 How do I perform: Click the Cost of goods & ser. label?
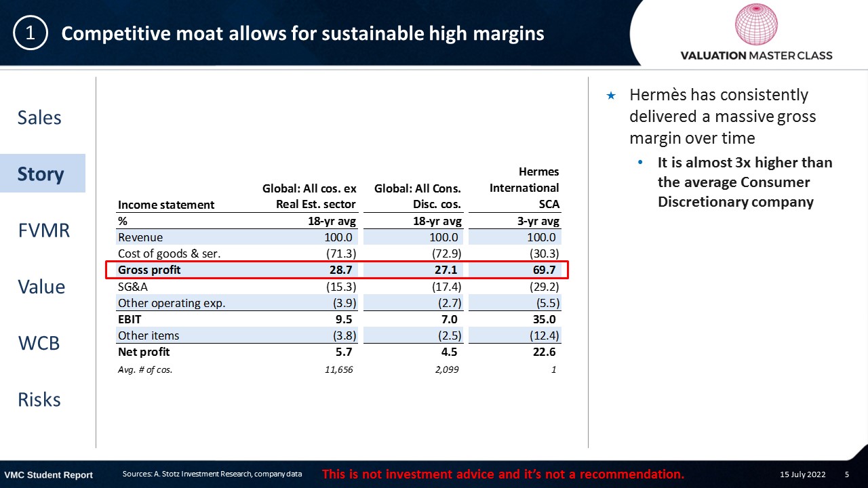pyautogui.click(x=170, y=253)
